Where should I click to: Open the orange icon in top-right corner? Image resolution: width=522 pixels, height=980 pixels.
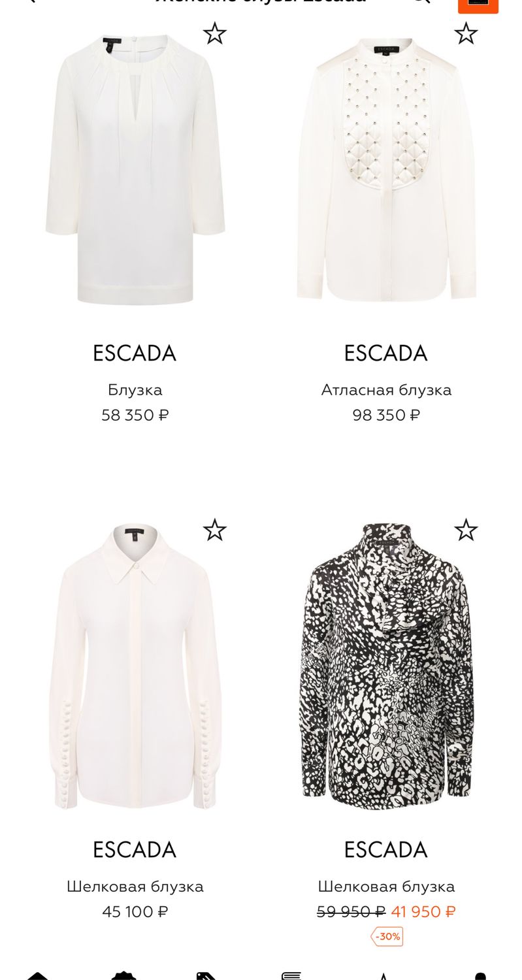(478, 4)
